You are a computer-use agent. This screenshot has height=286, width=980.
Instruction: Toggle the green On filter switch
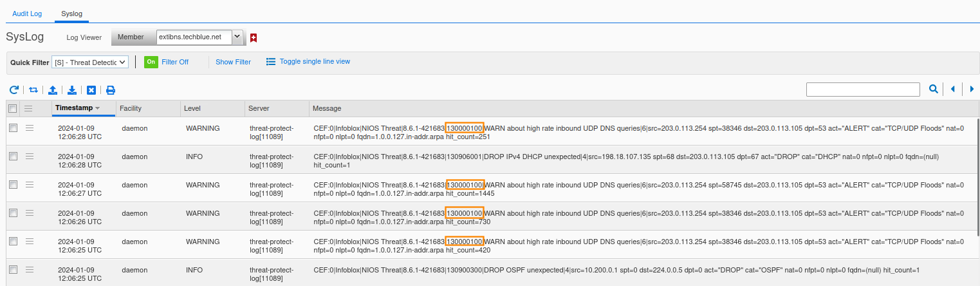[x=151, y=62]
